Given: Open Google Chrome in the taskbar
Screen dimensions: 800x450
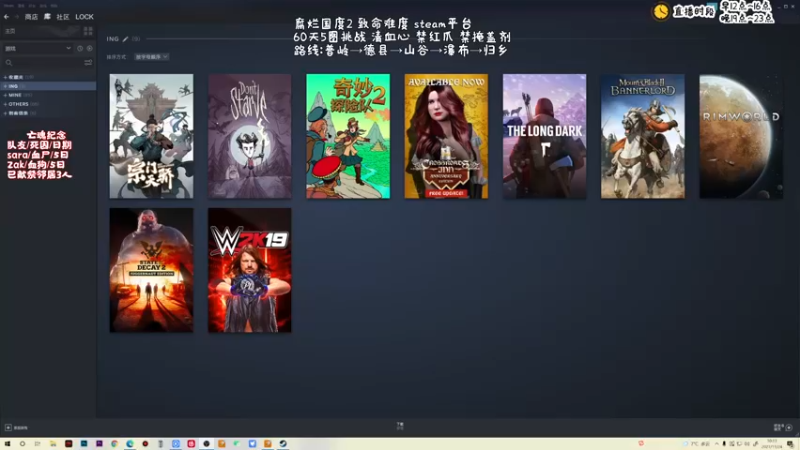Looking at the screenshot, I should point(114,444).
